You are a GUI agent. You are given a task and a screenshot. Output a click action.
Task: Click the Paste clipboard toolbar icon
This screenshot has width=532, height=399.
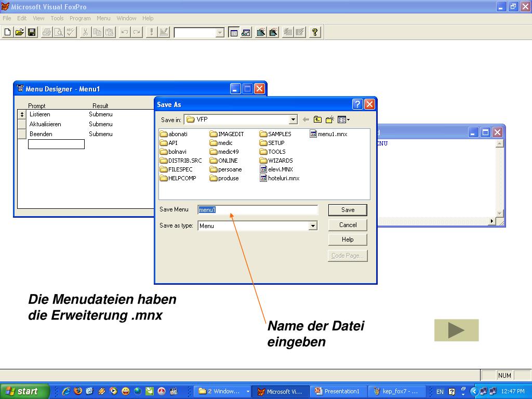(110, 32)
